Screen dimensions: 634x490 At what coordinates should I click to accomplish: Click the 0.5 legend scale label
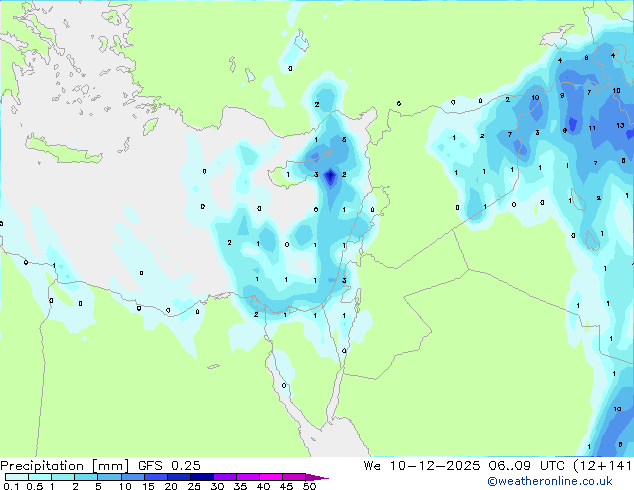point(35,486)
